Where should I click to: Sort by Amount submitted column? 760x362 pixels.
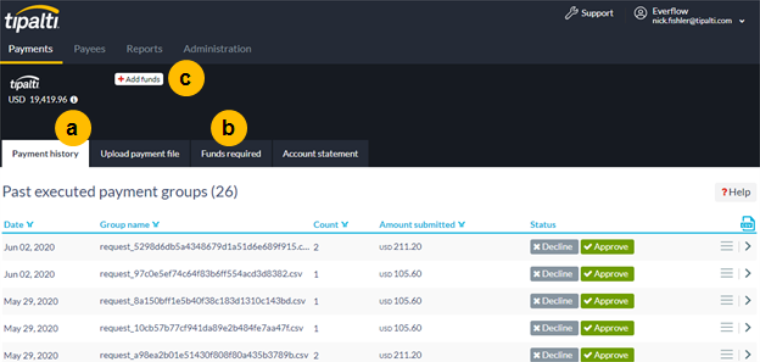[422, 225]
